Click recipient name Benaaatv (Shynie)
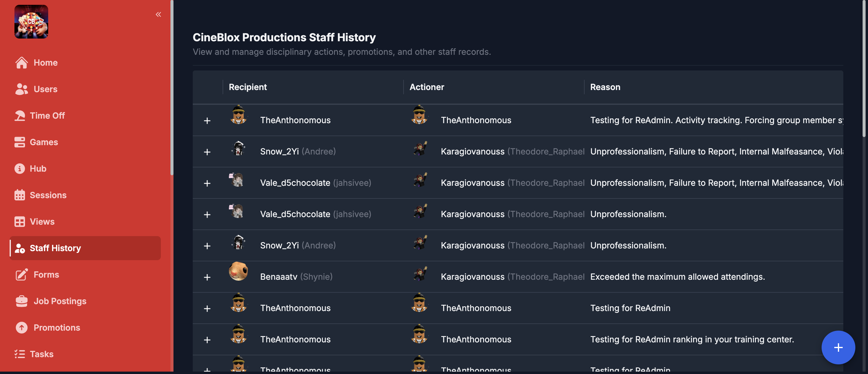The width and height of the screenshot is (868, 374). tap(296, 277)
